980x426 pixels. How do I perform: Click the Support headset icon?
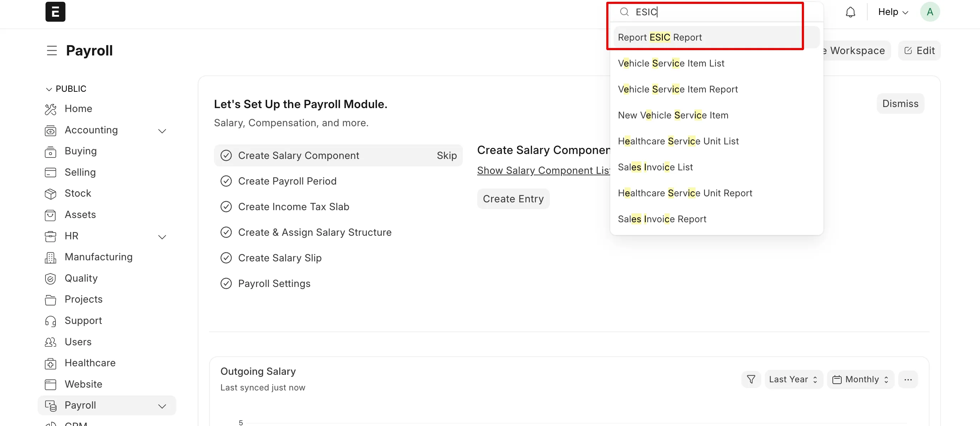50,321
